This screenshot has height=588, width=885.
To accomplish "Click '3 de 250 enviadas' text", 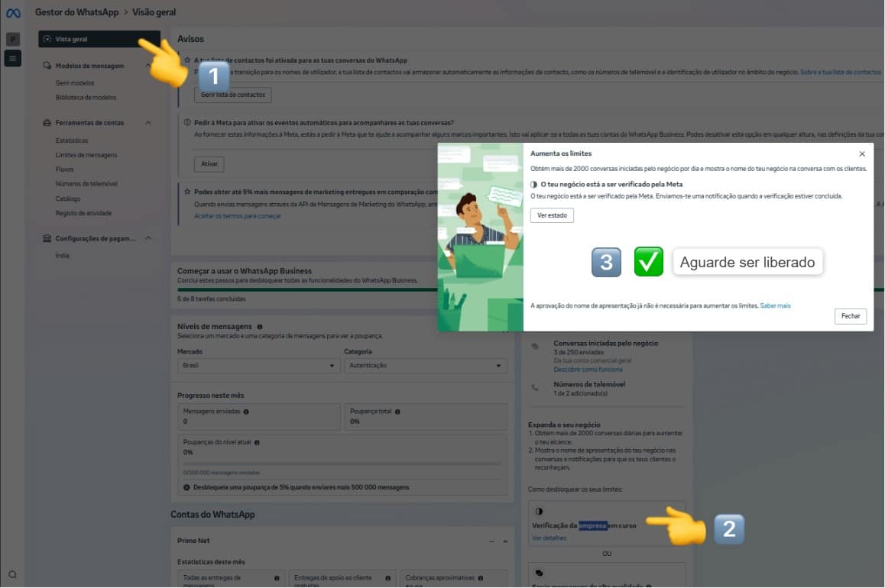I will pyautogui.click(x=579, y=352).
